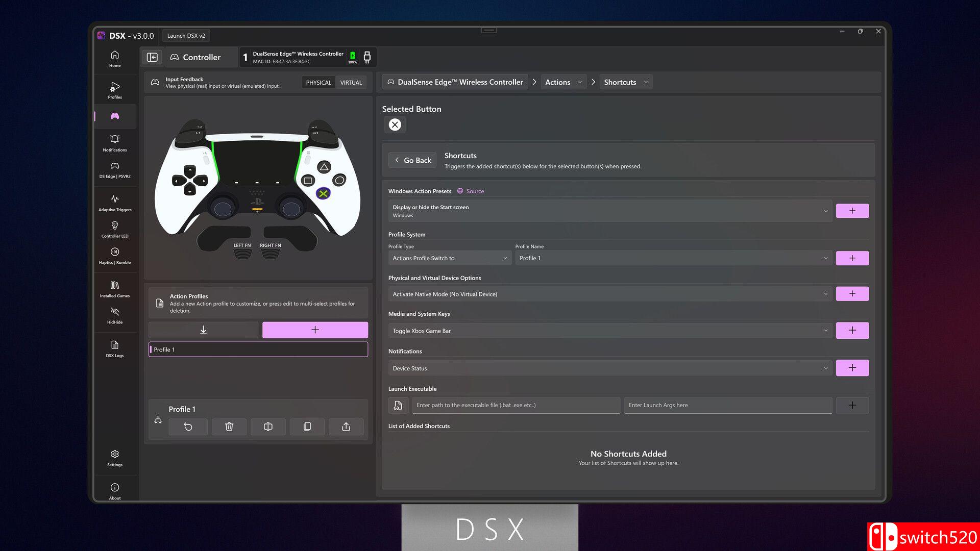Select RIGHT FN paddle on controller

pyautogui.click(x=271, y=249)
